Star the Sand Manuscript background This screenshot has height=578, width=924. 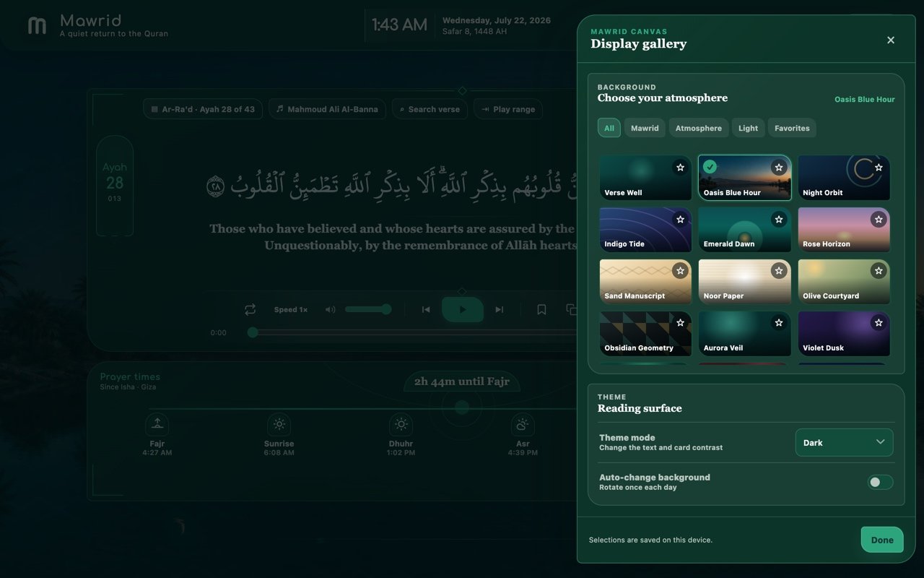point(680,271)
